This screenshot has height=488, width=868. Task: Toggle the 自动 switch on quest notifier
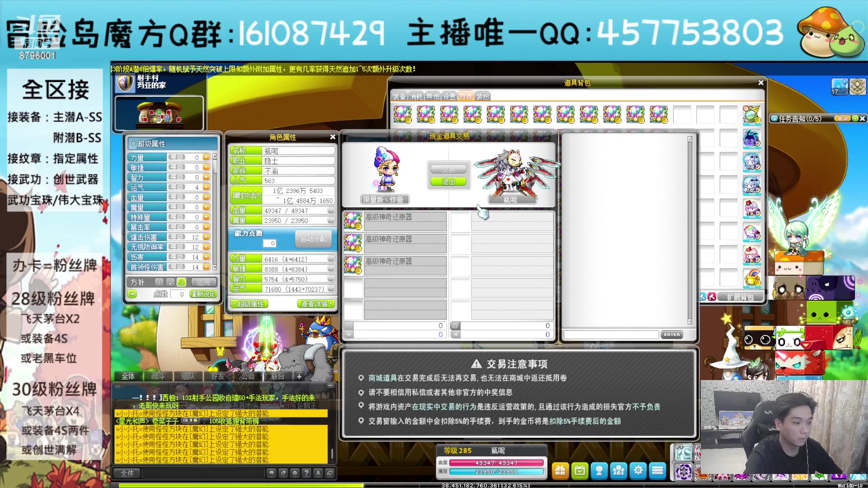pos(842,118)
